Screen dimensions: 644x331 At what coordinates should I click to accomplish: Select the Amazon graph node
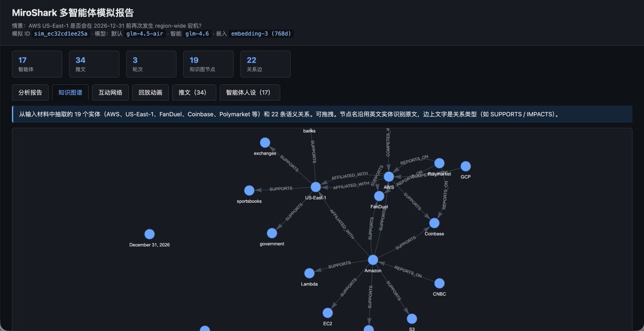point(373,260)
